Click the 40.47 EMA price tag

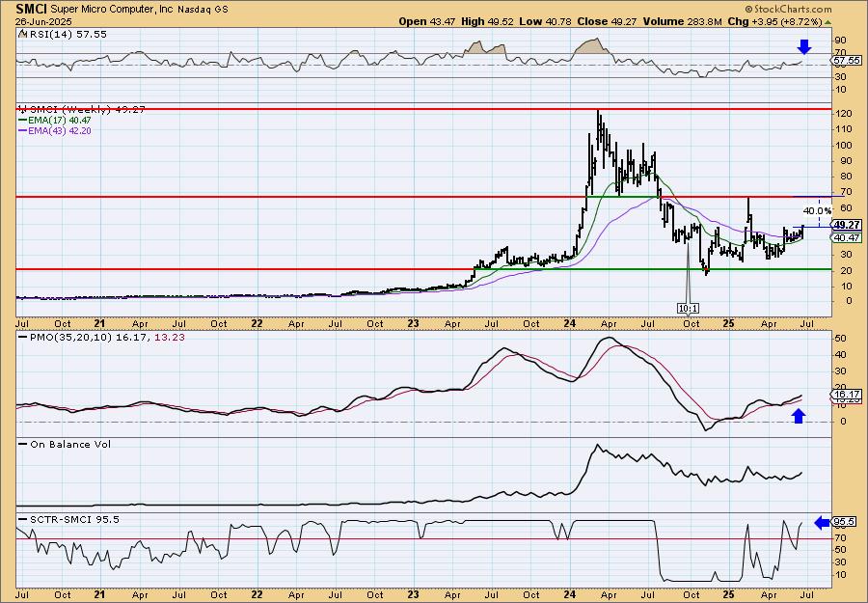click(x=847, y=237)
